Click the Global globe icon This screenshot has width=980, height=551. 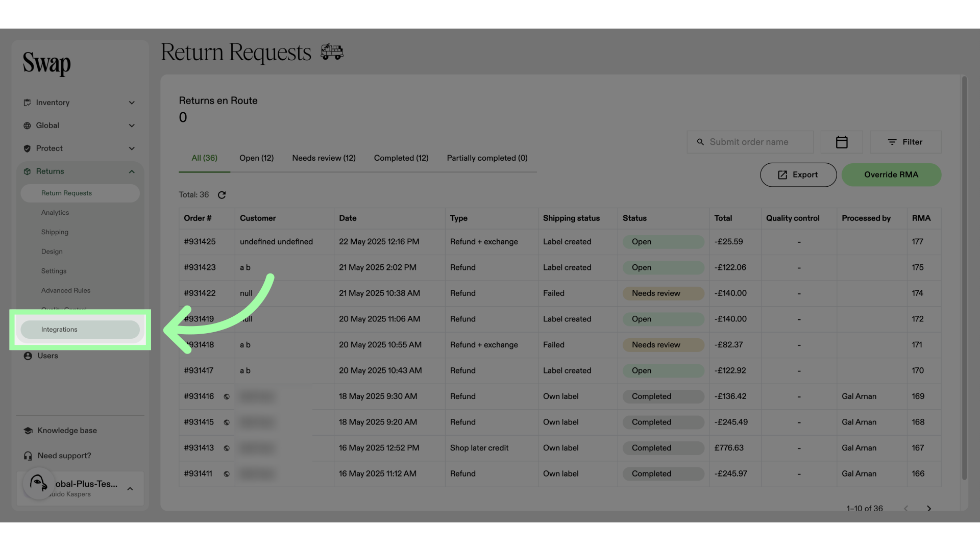[27, 126]
